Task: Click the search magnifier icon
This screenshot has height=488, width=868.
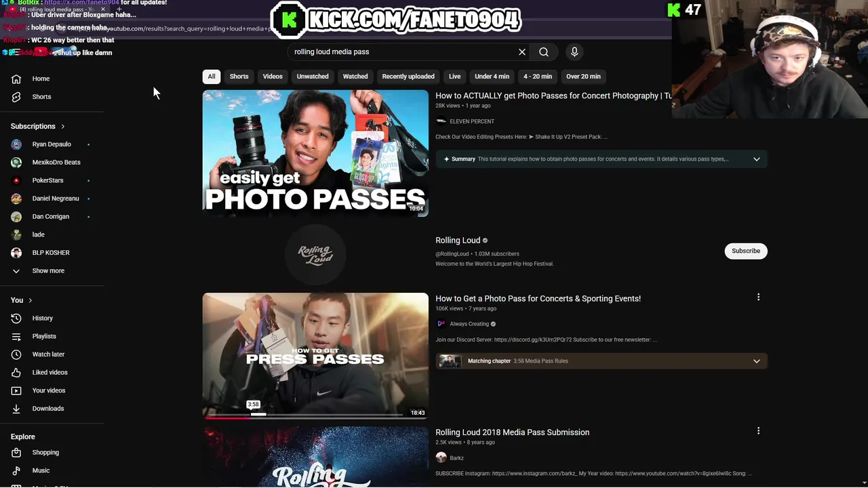Action: click(x=544, y=52)
